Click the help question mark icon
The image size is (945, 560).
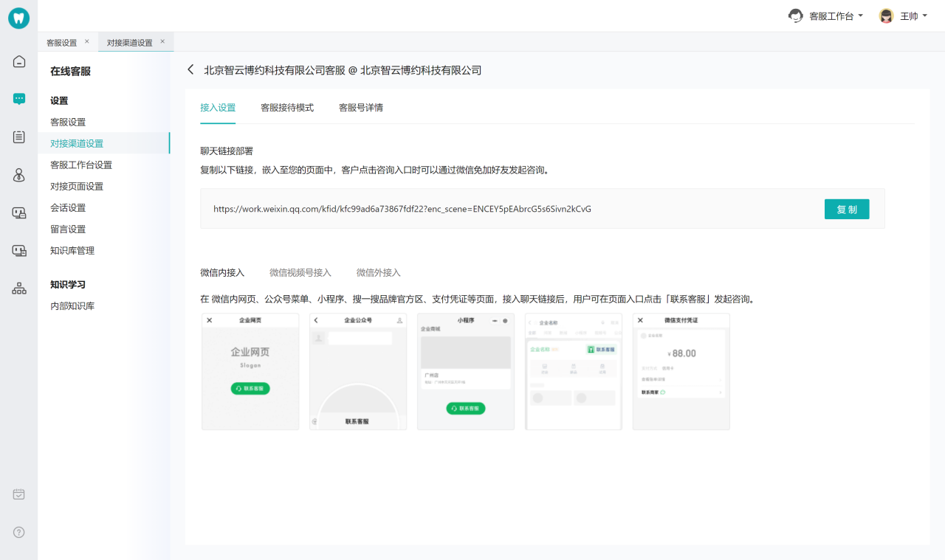tap(19, 532)
